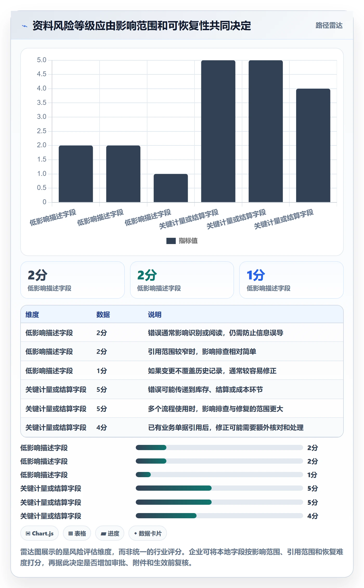Select cell 错误可能传递到库存、结算或成本环节
This screenshot has height=588, width=364.
[205, 389]
